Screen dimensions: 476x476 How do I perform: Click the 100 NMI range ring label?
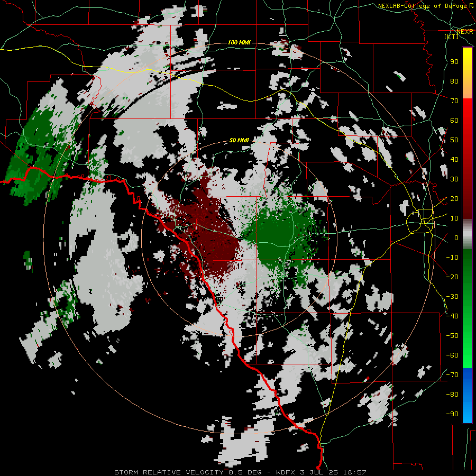239,42
